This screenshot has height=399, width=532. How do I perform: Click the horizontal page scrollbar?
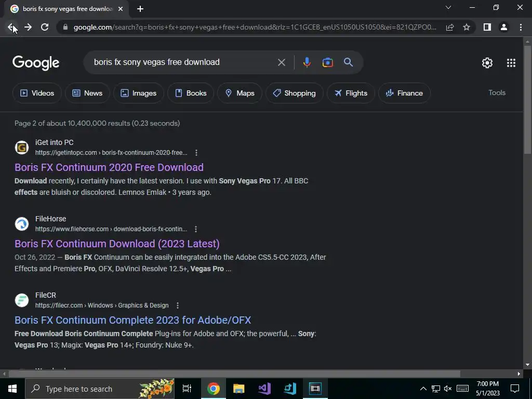[x=234, y=374]
